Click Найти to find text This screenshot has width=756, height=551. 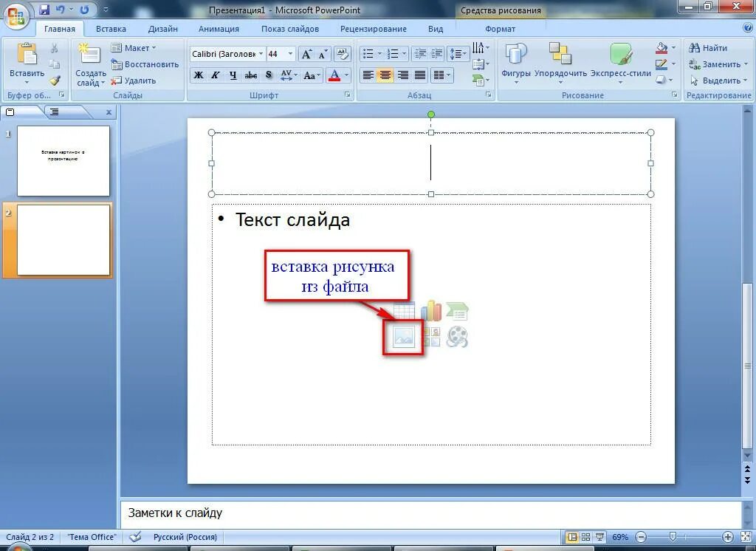click(708, 48)
